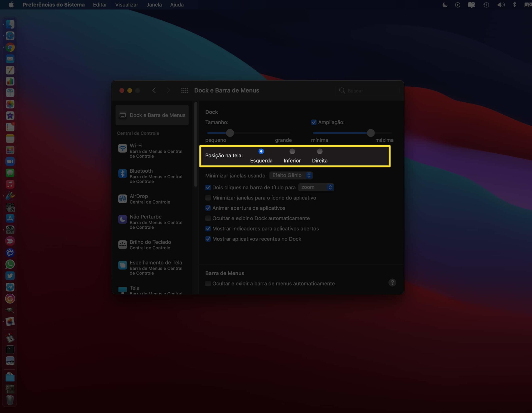Choose Direita dock position radio button
Screen dimensions: 532x413
tap(320, 152)
